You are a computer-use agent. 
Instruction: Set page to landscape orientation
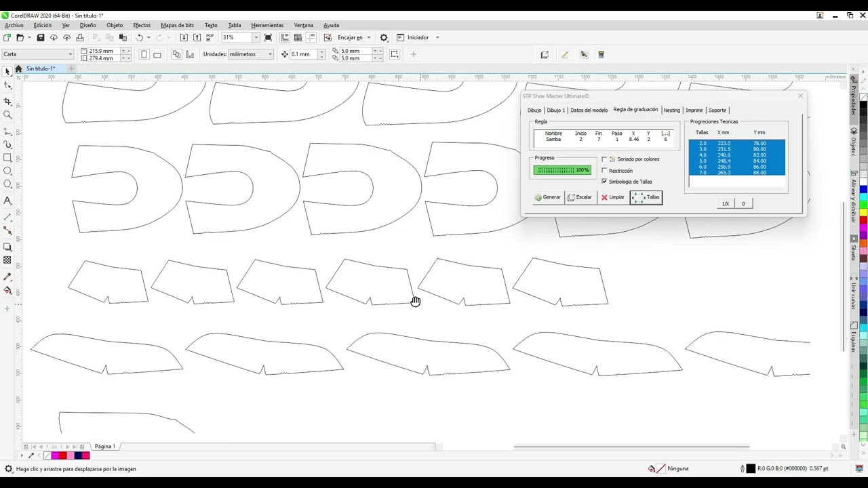pos(157,54)
